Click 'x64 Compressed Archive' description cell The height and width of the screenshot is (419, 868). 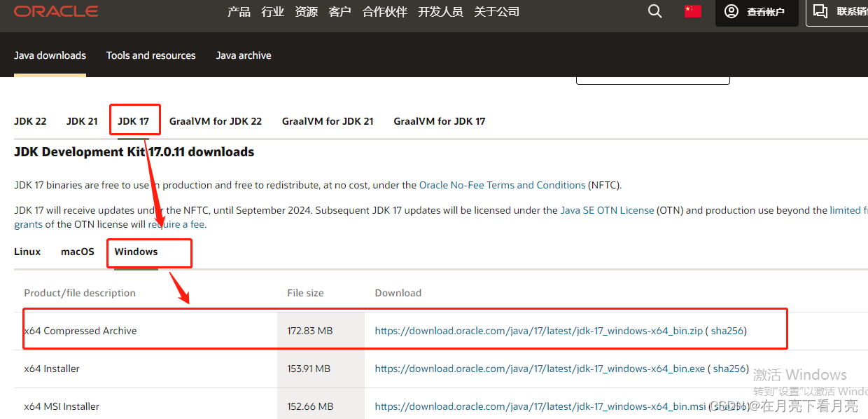(80, 331)
